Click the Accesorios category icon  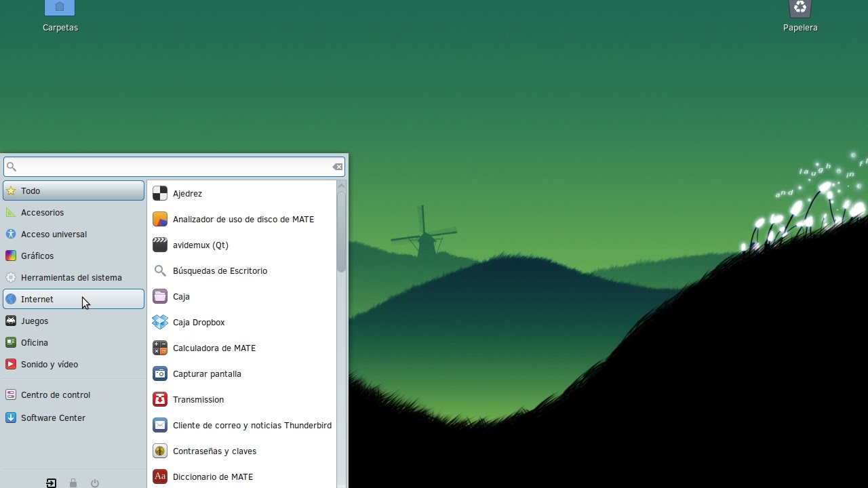[11, 213]
